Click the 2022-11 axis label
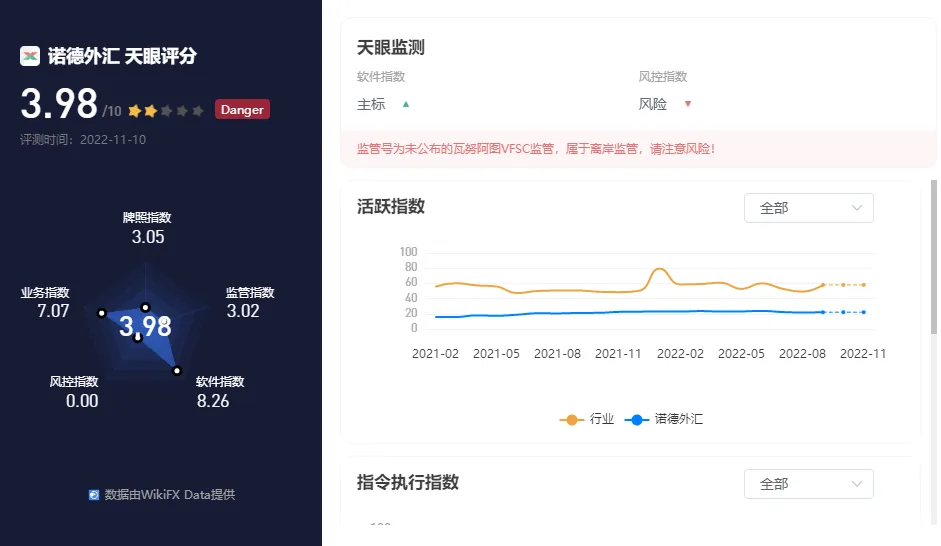The image size is (941, 546). tap(863, 354)
